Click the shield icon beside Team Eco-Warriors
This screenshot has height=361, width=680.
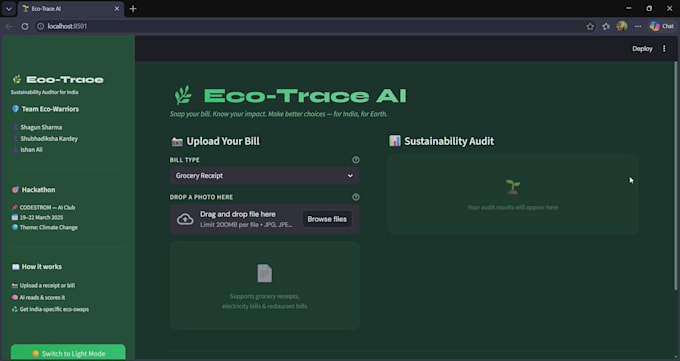click(x=15, y=108)
